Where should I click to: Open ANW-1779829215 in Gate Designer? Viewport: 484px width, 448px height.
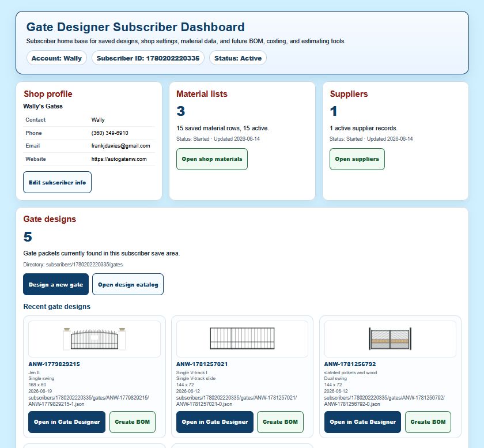[67, 421]
